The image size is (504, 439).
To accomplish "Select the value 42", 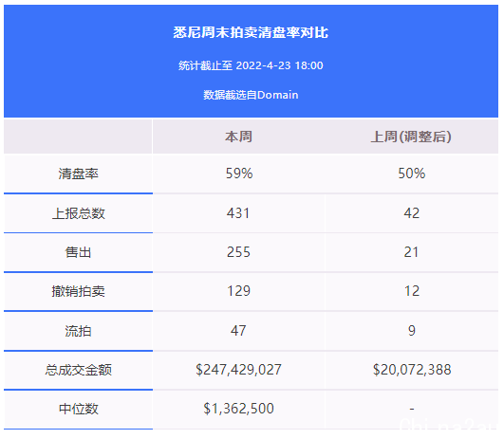I will [411, 213].
